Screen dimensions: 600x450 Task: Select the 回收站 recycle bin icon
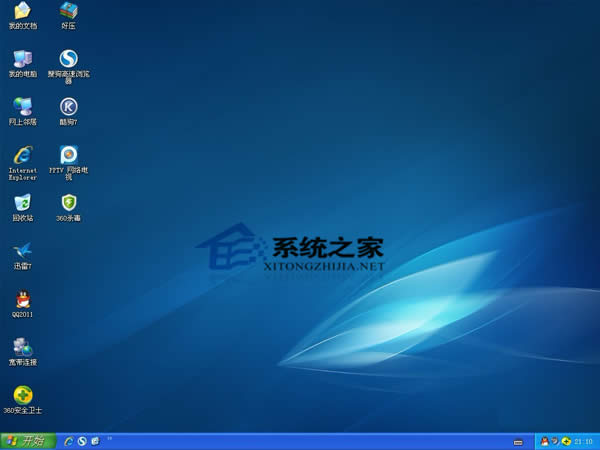coord(23,207)
